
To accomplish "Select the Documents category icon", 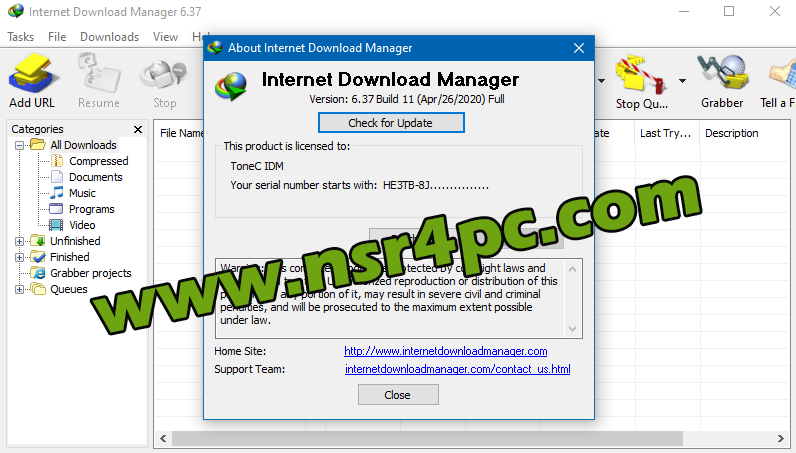I will 57,177.
